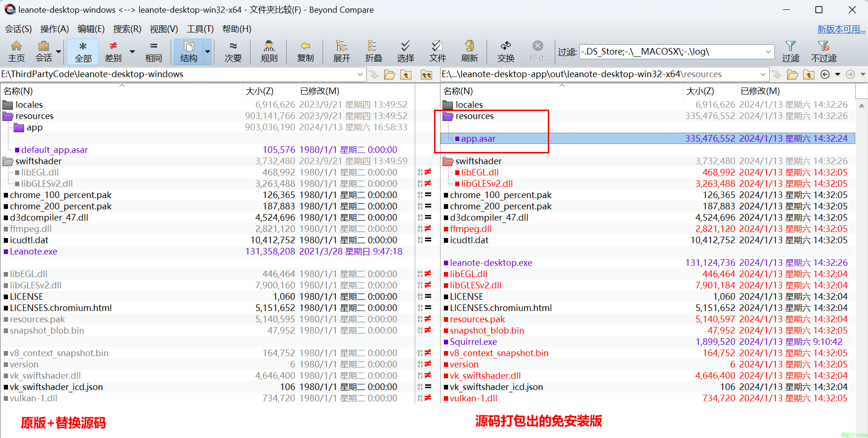Click the difference indicator in the ffmpeg.dll row
Screen dimensions: 868x438
pos(427,229)
